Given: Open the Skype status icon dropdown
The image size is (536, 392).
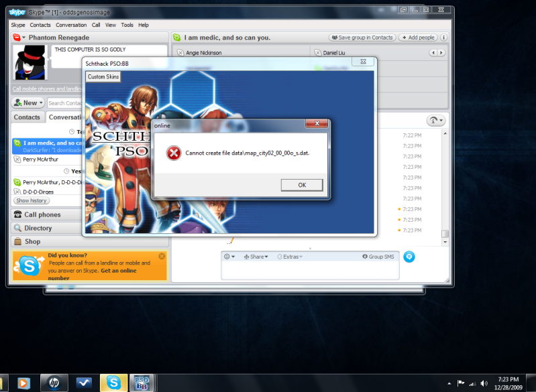Looking at the screenshot, I should (x=19, y=38).
